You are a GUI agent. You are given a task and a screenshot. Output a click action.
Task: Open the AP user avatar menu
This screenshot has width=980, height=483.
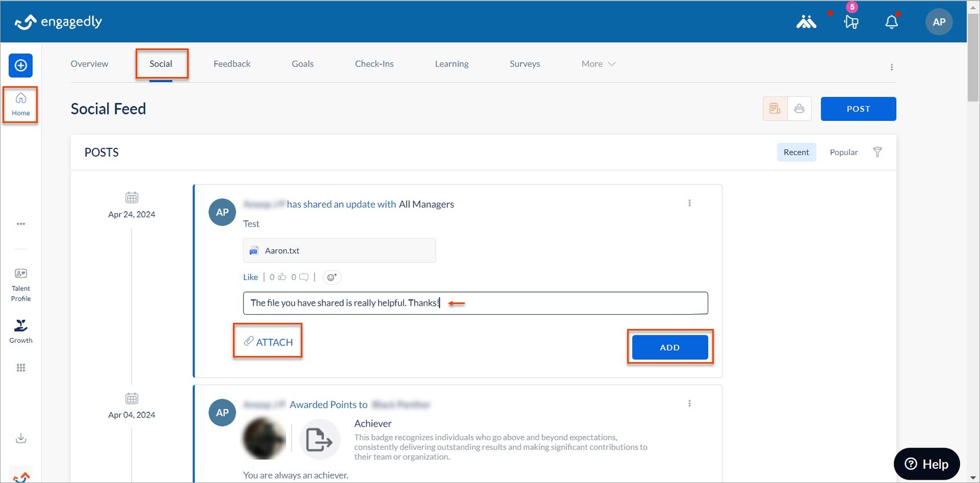[939, 22]
